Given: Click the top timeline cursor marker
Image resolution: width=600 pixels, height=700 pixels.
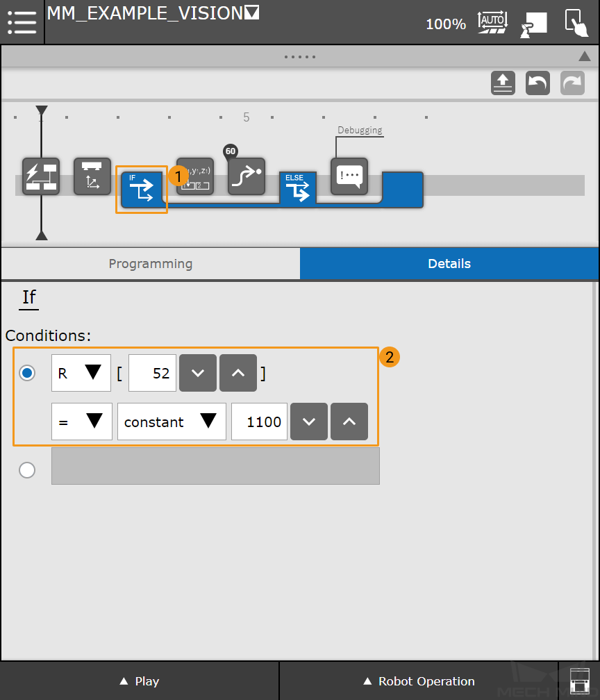Looking at the screenshot, I should tap(42, 110).
